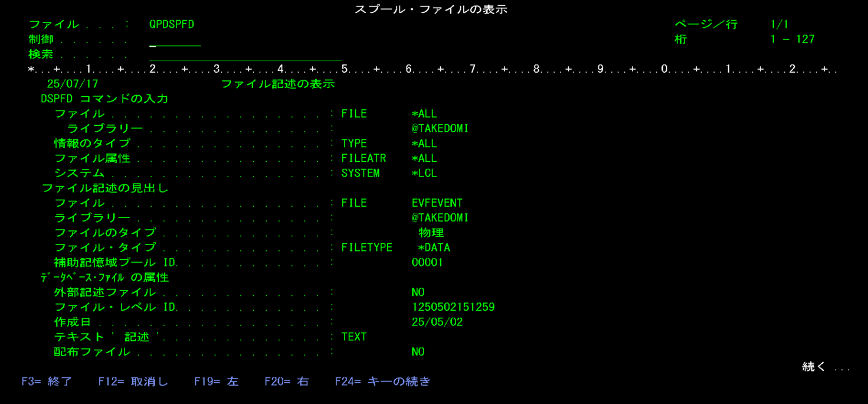Click the report date 25/07/17
Viewport: 868px width, 404px height.
(x=73, y=84)
